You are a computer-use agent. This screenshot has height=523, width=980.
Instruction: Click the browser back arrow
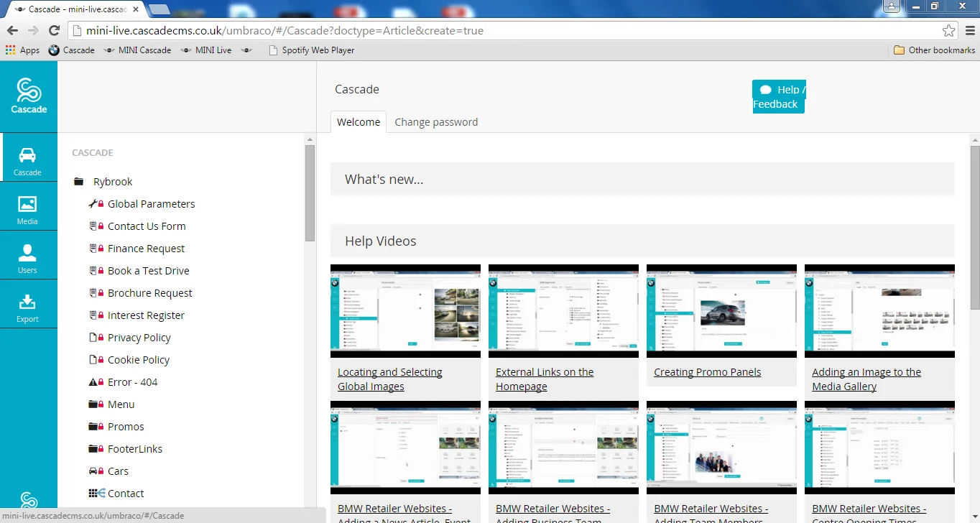(x=12, y=31)
